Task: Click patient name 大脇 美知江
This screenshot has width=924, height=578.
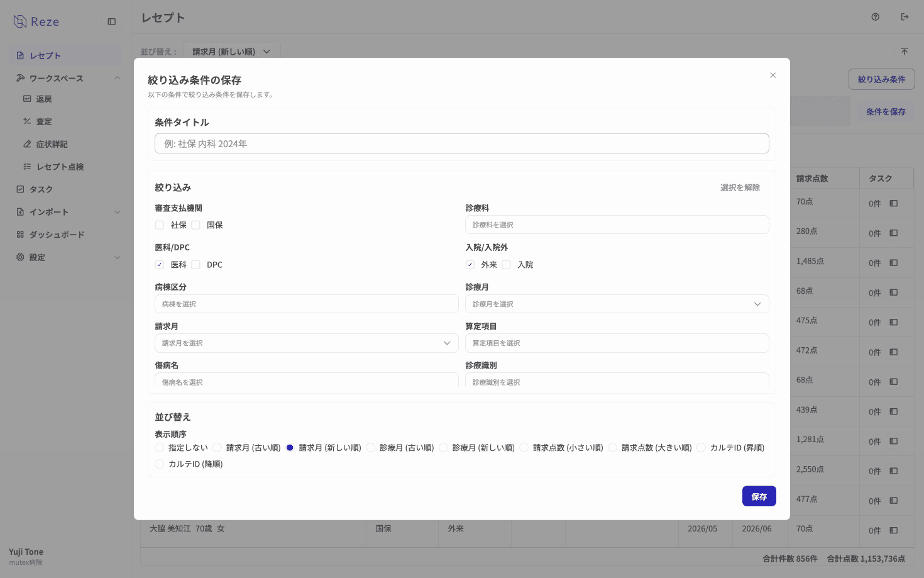Action: (170, 529)
